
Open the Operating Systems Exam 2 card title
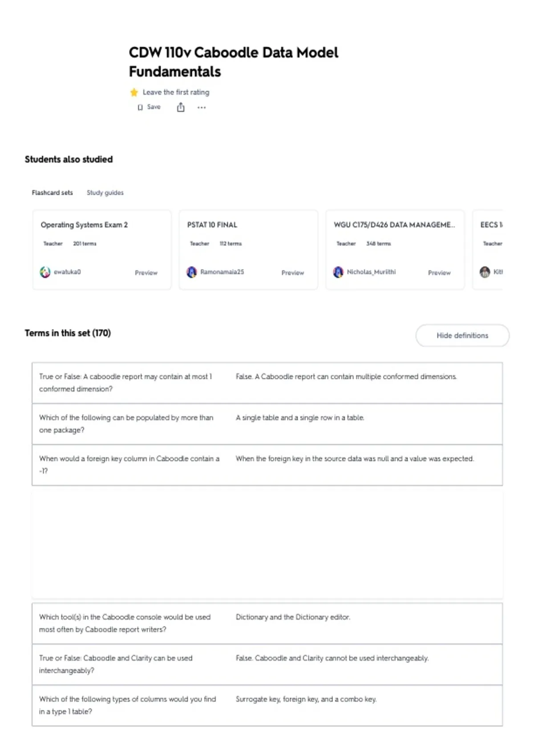[x=84, y=225]
